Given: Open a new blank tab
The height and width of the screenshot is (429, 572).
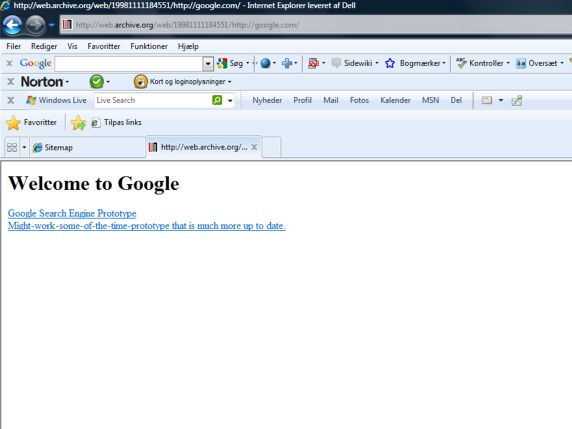Looking at the screenshot, I should [271, 147].
